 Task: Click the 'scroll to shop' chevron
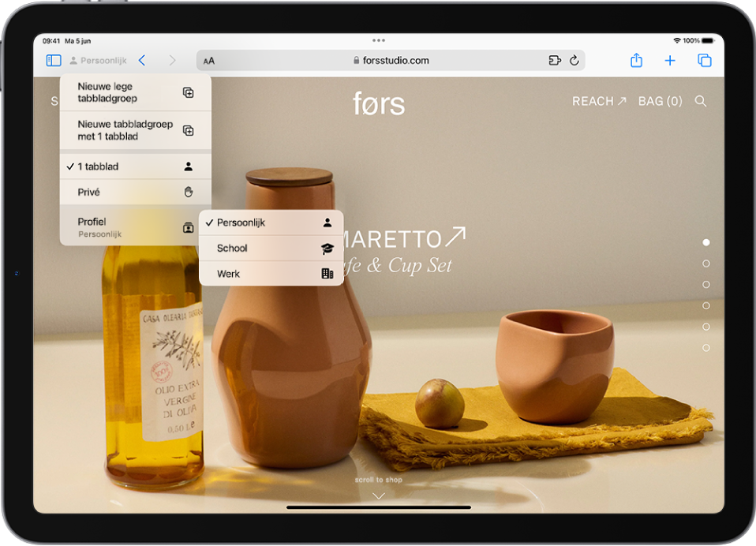point(378,495)
